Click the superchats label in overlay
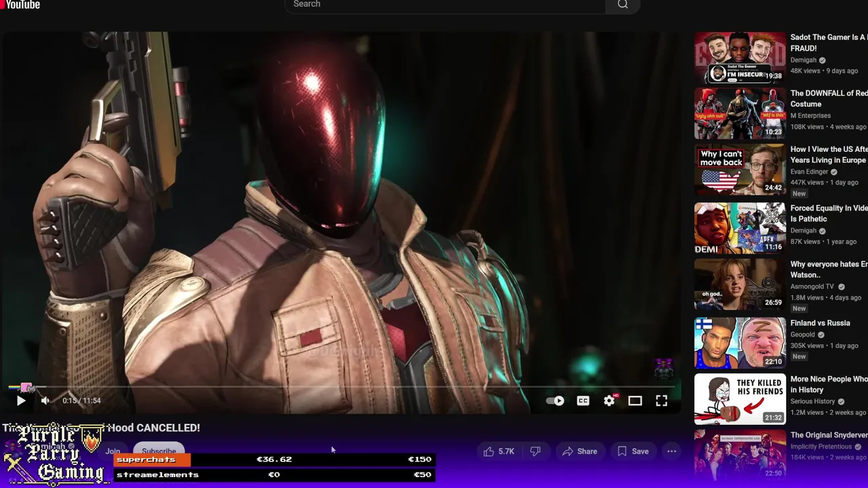 point(146,460)
